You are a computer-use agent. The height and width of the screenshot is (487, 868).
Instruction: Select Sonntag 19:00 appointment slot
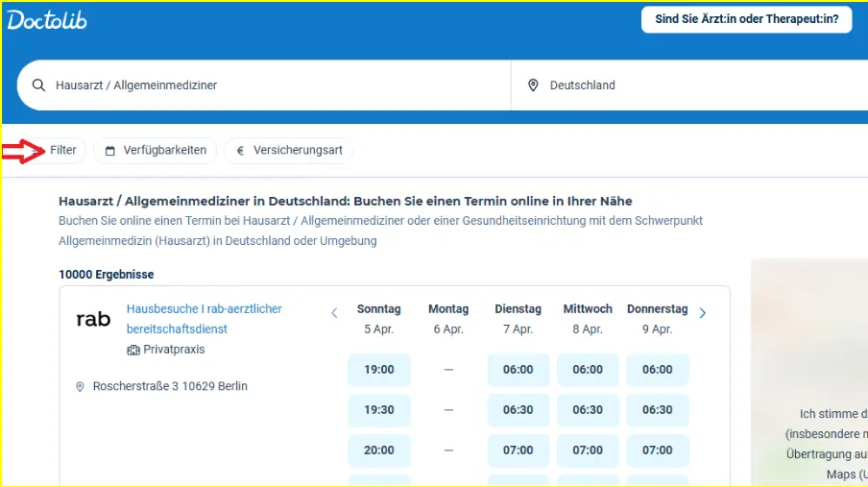click(378, 370)
